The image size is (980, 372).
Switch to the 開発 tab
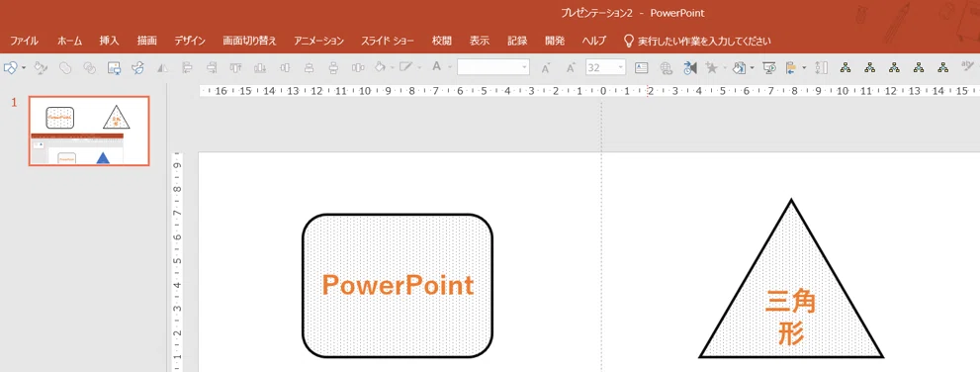point(555,42)
